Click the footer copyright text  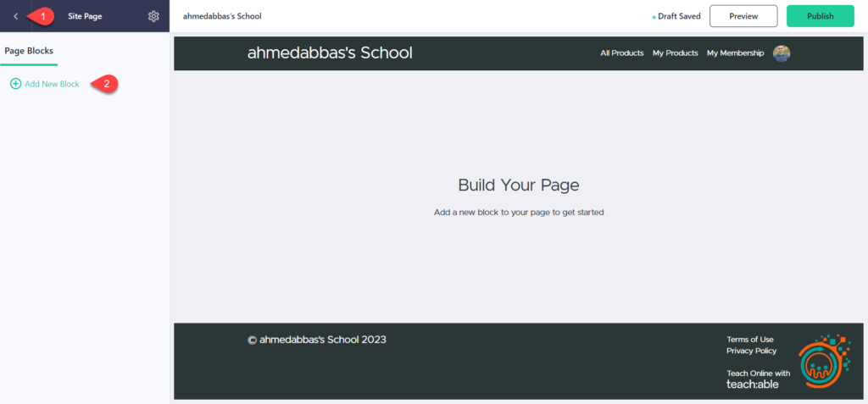tap(316, 340)
